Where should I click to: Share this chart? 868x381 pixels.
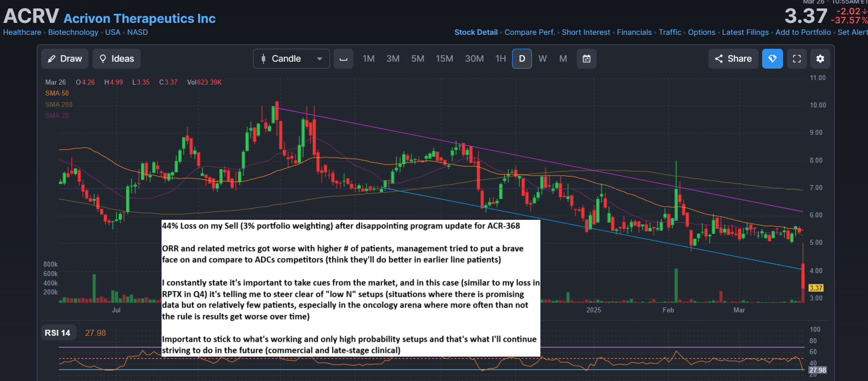[x=733, y=59]
